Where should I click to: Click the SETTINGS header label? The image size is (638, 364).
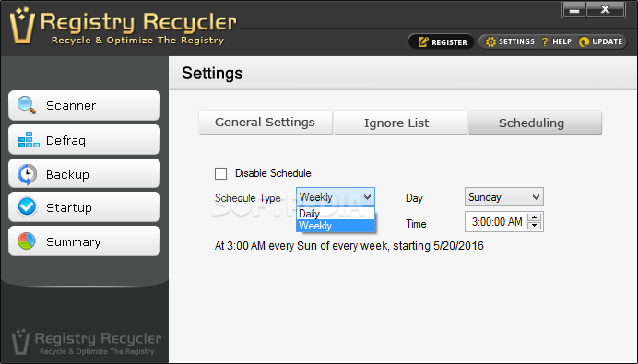pyautogui.click(x=516, y=41)
